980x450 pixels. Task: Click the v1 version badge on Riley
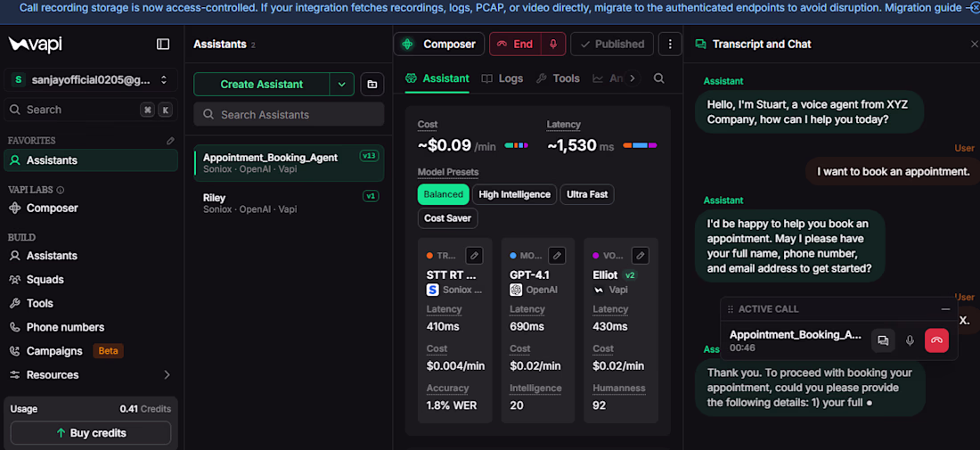coord(371,196)
